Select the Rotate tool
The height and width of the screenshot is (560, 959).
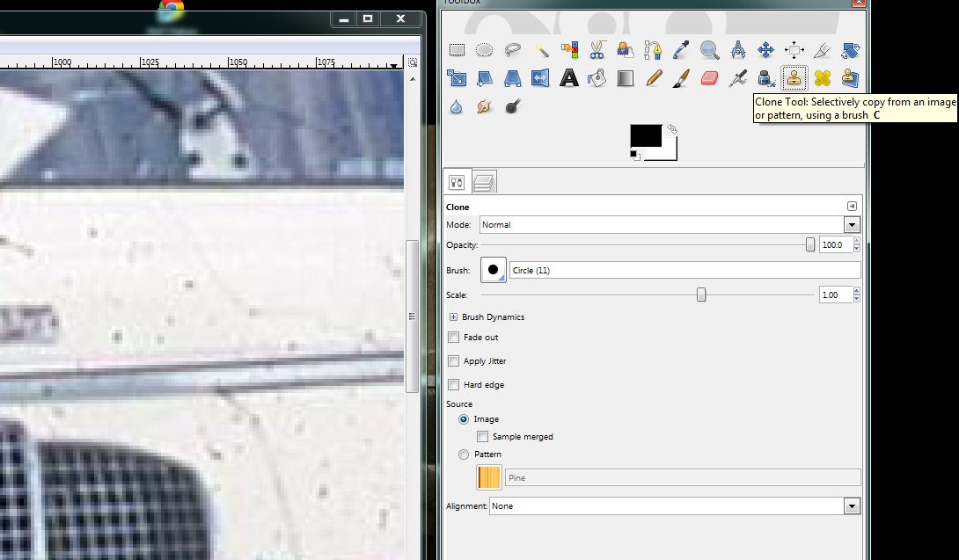coord(850,50)
